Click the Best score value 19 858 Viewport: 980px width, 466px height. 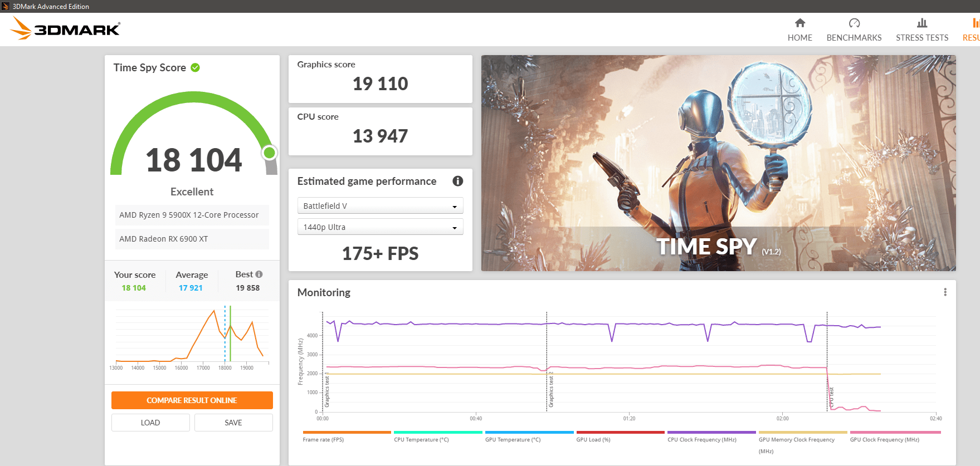coord(248,288)
